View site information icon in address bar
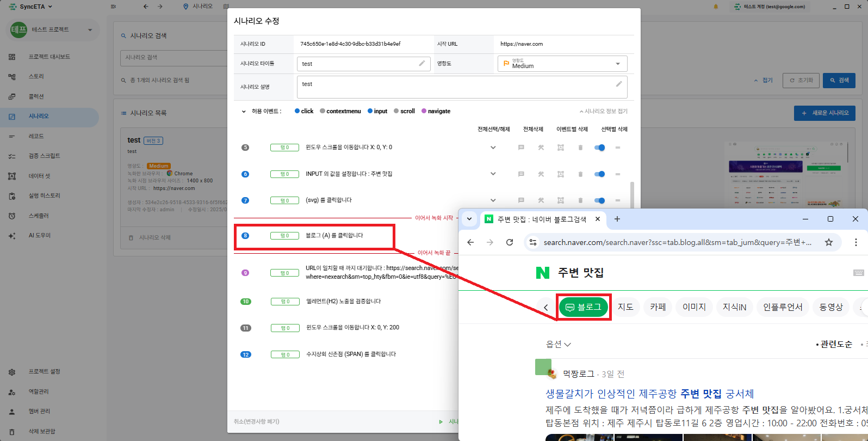 coord(533,242)
